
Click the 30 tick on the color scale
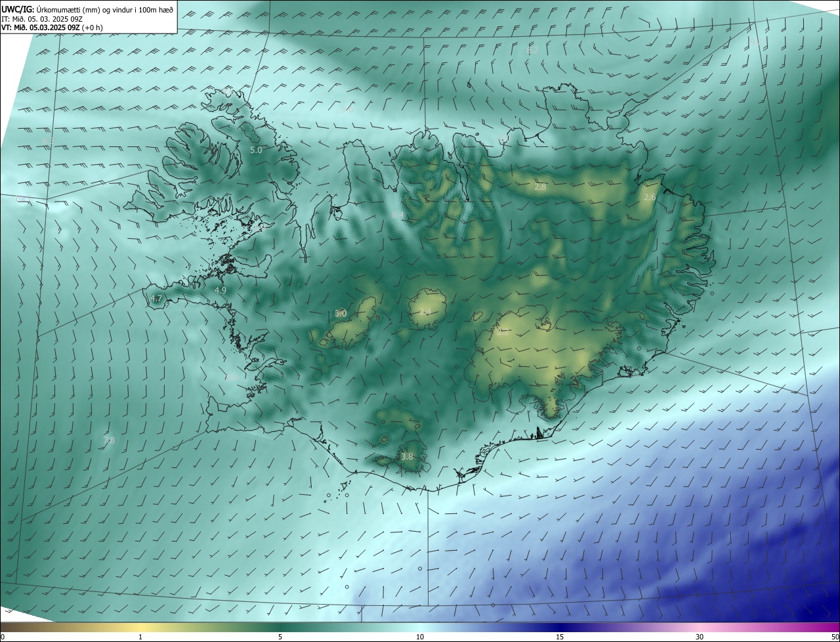[x=700, y=637]
